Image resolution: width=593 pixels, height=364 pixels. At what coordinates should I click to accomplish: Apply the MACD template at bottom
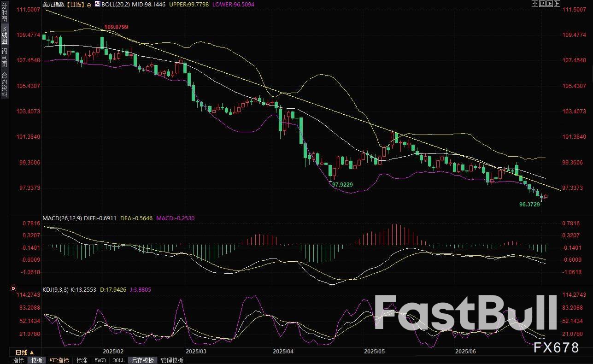[x=100, y=360]
